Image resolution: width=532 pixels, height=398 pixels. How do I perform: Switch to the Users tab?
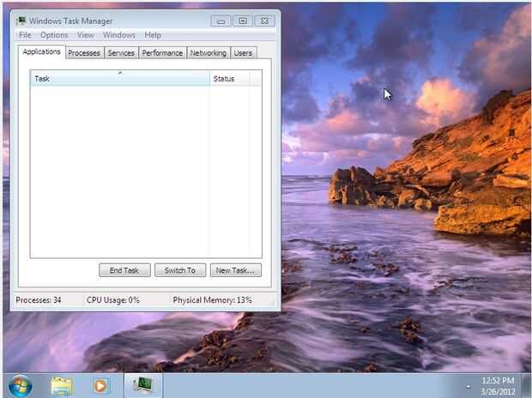click(x=243, y=53)
